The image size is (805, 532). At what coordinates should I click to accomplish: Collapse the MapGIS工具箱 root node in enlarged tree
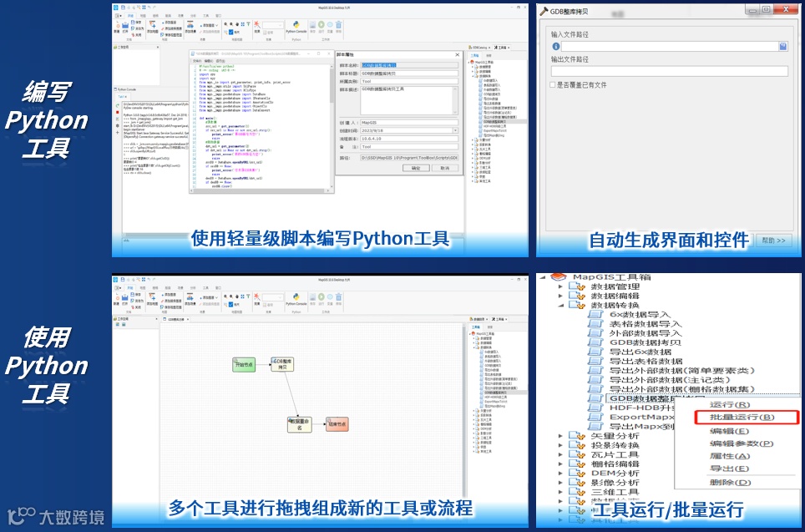542,277
